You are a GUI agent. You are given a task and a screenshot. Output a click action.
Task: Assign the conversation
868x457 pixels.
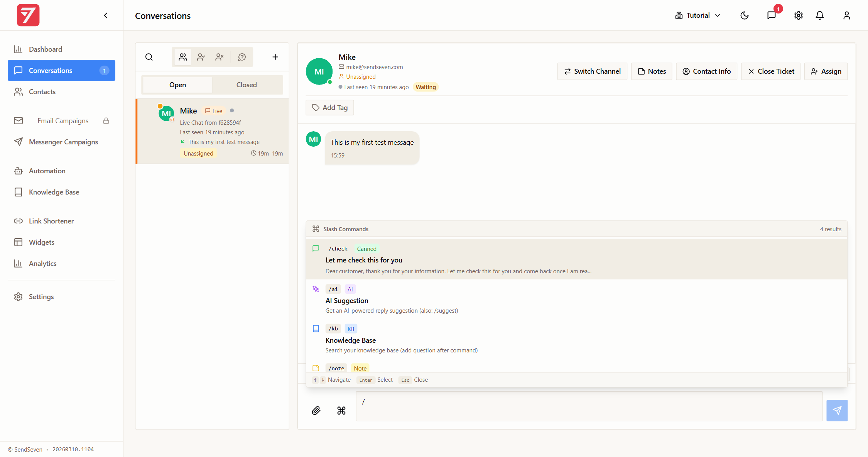pos(826,71)
